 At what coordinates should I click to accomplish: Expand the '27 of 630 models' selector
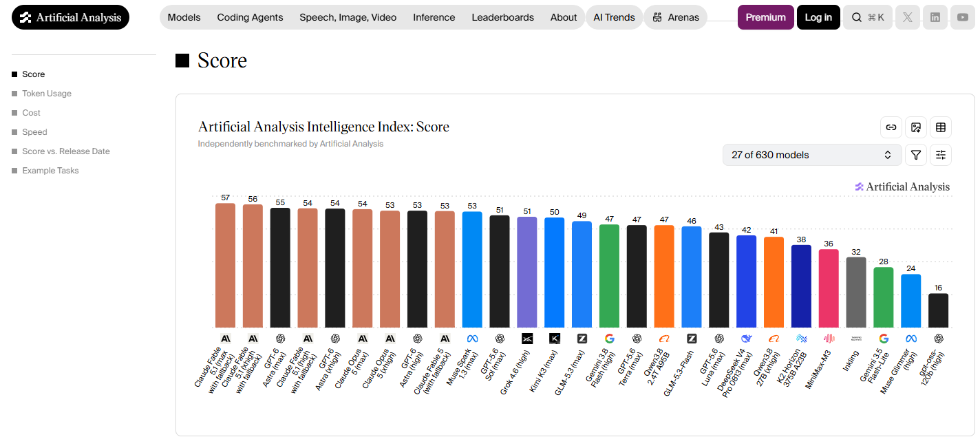pyautogui.click(x=812, y=155)
